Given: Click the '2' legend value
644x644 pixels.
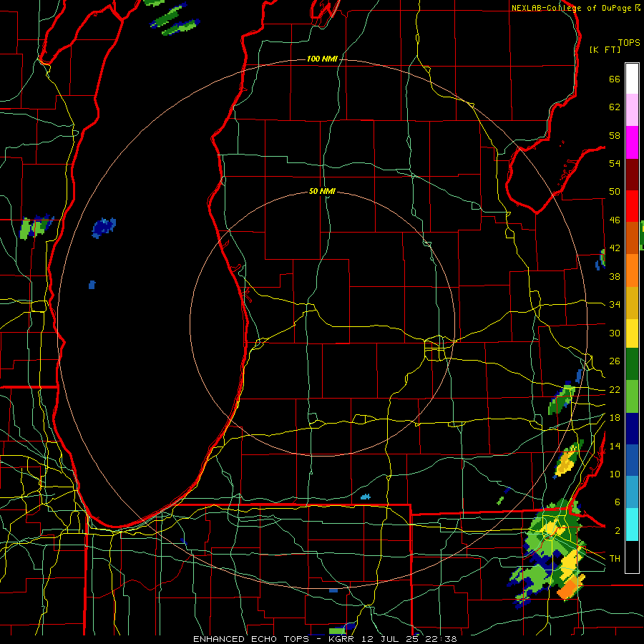Looking at the screenshot, I should [x=618, y=530].
